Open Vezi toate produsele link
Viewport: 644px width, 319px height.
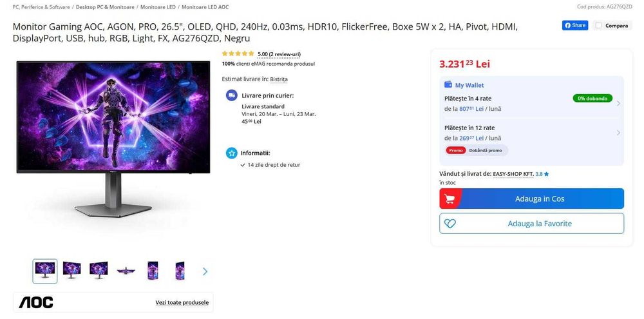click(182, 302)
